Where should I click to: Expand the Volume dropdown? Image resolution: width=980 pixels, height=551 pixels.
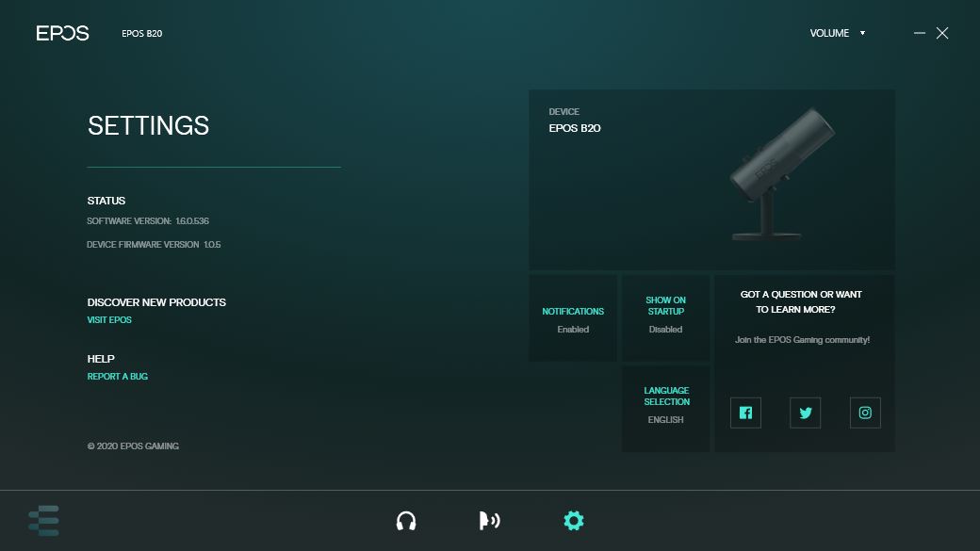pos(838,33)
